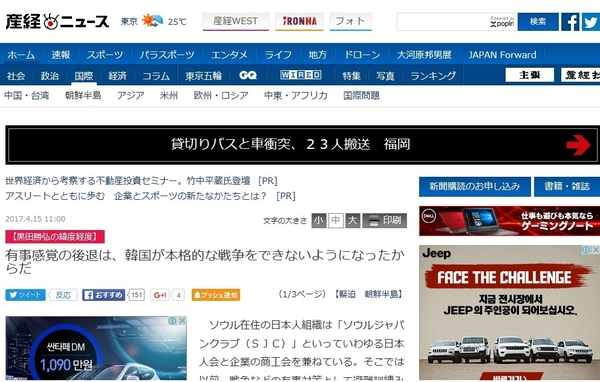
Task: Click into the search input field
Action: point(443,22)
